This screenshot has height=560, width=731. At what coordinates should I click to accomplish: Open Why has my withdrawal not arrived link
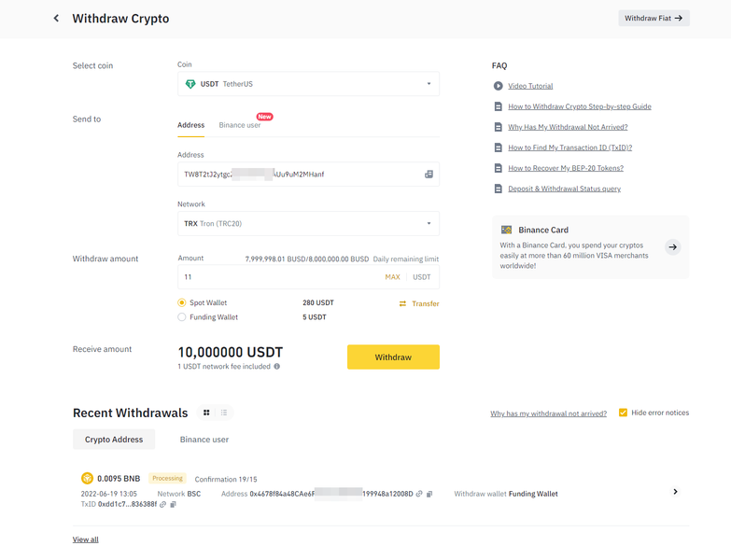tap(548, 413)
